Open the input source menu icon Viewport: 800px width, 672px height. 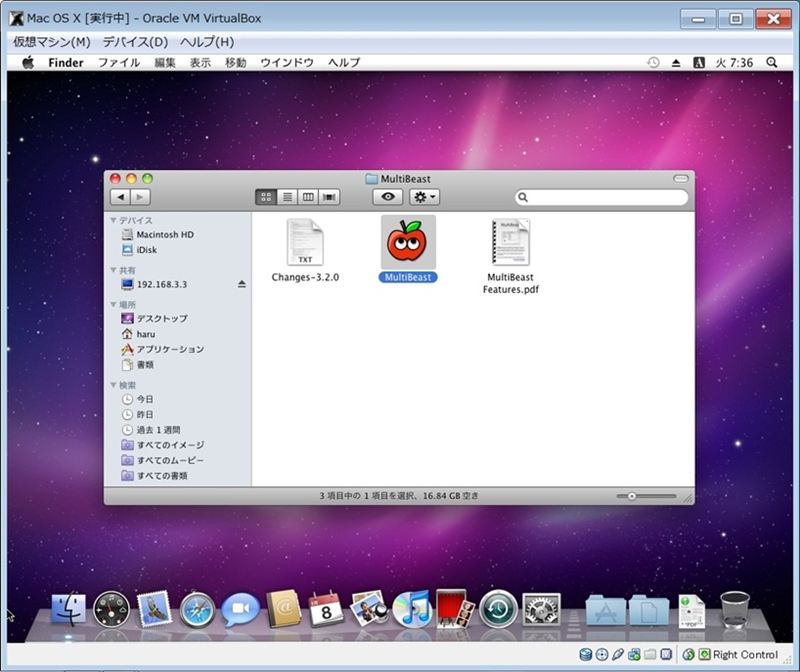(698, 63)
